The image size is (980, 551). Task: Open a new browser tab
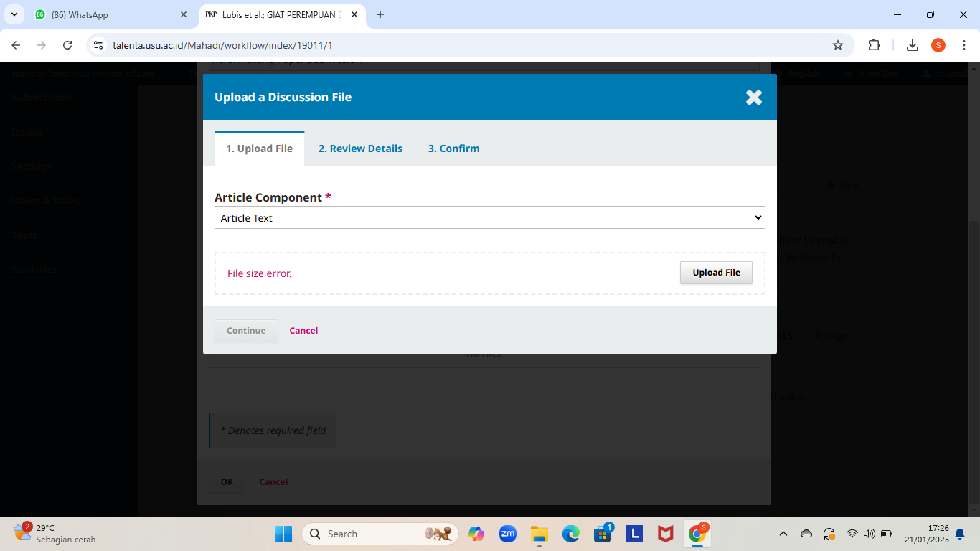pyautogui.click(x=380, y=14)
